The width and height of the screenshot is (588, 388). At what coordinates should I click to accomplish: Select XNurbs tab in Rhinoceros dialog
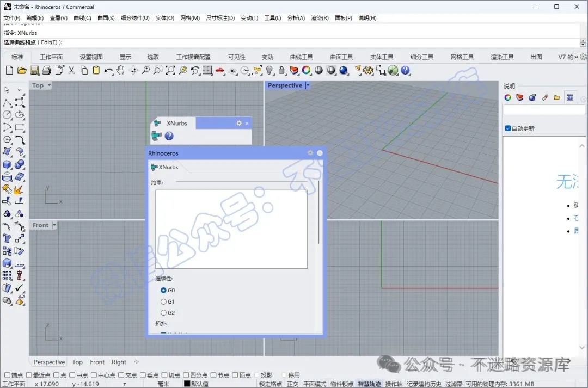(x=164, y=167)
